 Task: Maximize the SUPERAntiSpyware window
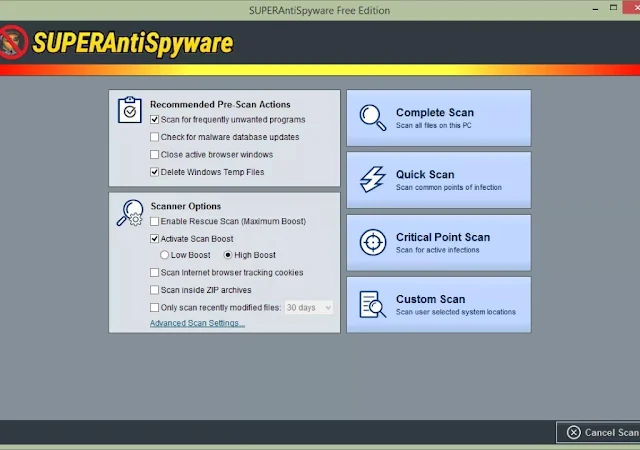(x=613, y=7)
